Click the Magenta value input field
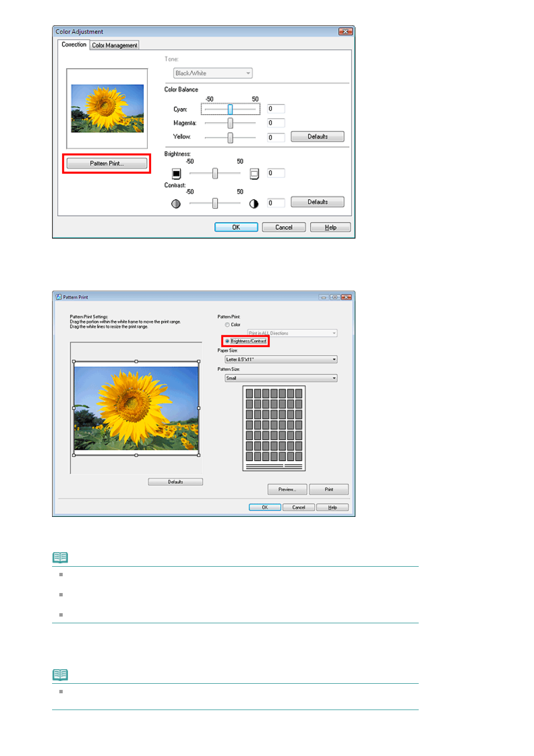Screen dimensions: 534x756 point(276,123)
